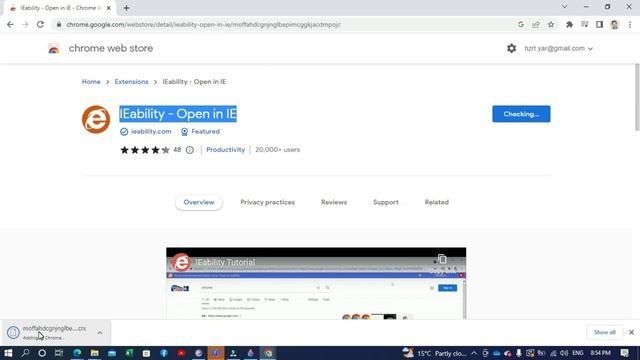Open a new browser tab
The width and height of the screenshot is (640, 360).
tap(127, 8)
